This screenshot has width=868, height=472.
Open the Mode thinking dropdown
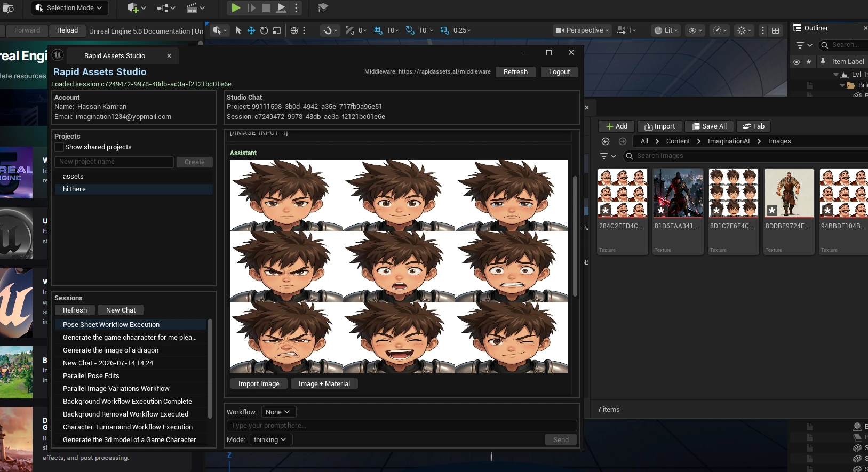(270, 440)
